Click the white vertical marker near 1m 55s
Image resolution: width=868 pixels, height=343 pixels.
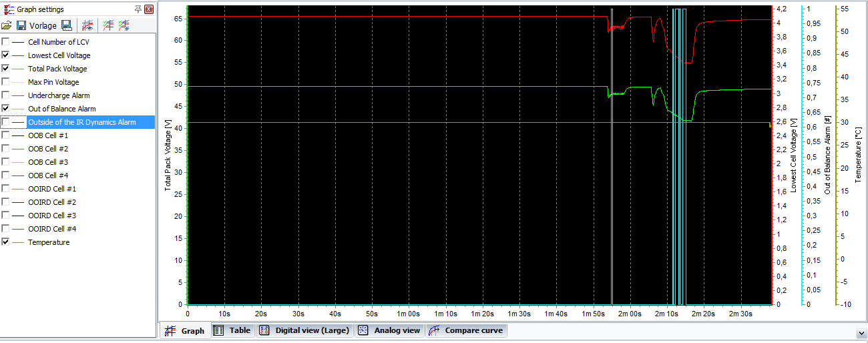click(x=612, y=157)
